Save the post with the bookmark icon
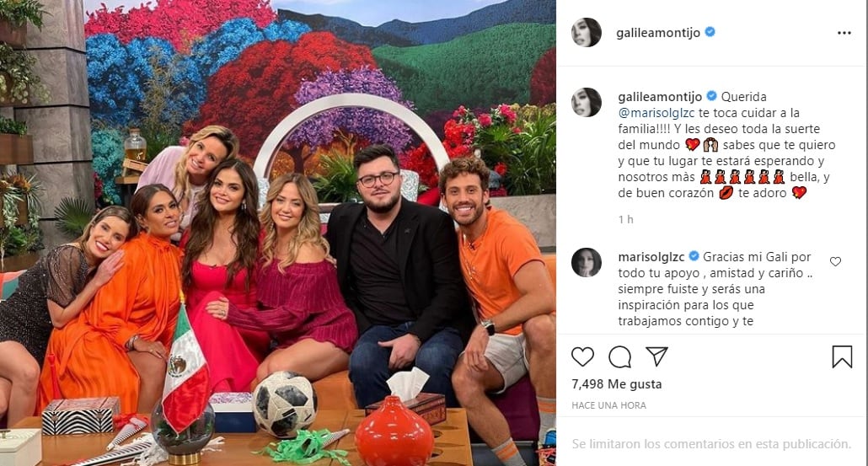This screenshot has height=466, width=868. tap(842, 357)
